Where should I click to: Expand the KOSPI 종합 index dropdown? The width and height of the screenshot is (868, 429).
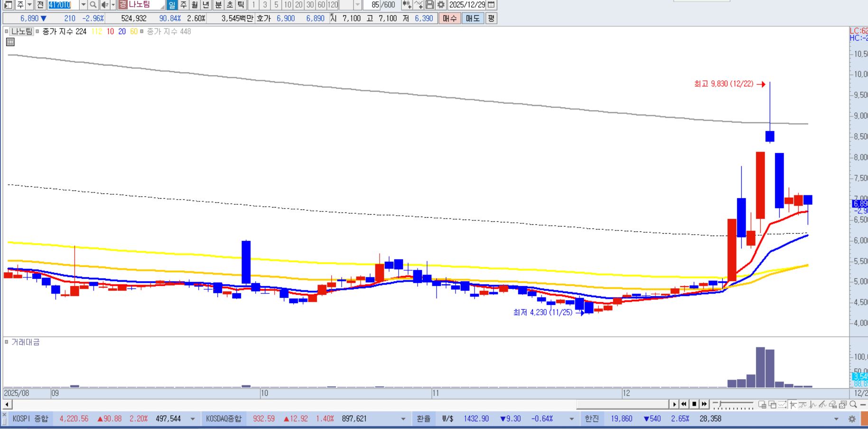[x=193, y=419]
